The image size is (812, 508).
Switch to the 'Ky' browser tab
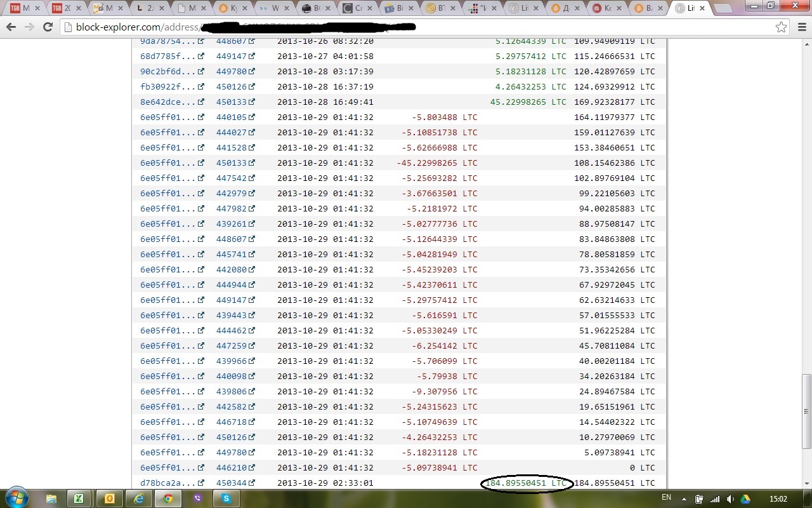coord(232,8)
